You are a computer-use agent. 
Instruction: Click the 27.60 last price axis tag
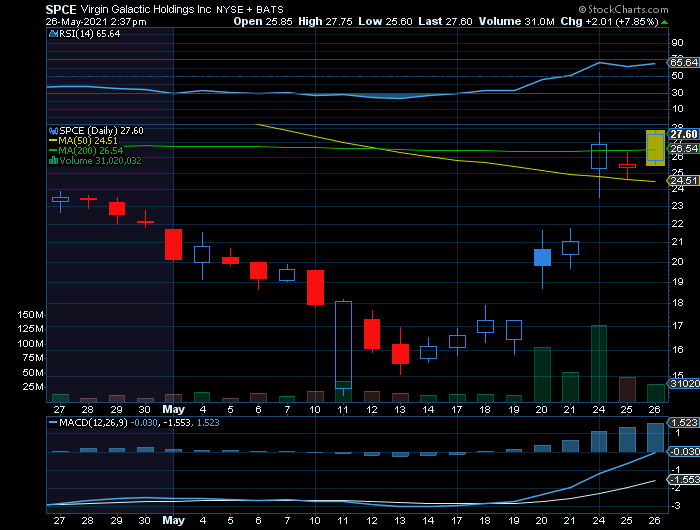tap(683, 134)
